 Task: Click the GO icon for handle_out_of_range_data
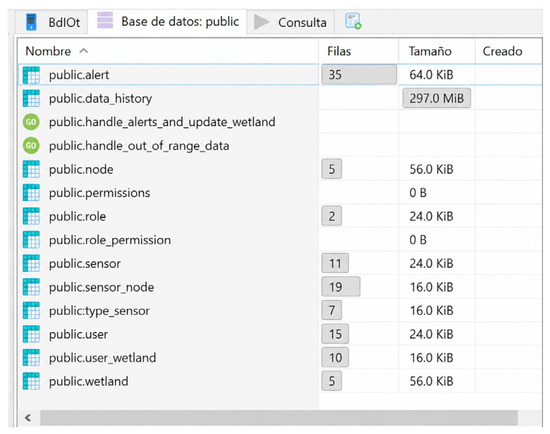click(x=31, y=146)
